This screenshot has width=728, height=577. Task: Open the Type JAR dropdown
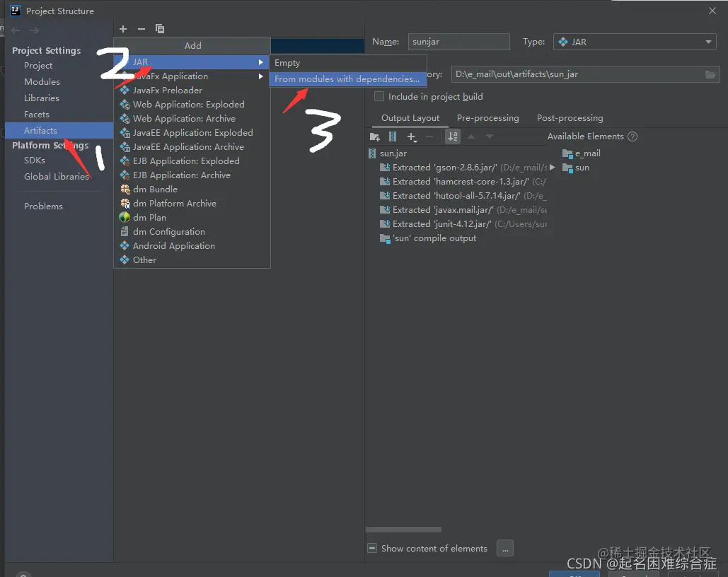point(635,42)
